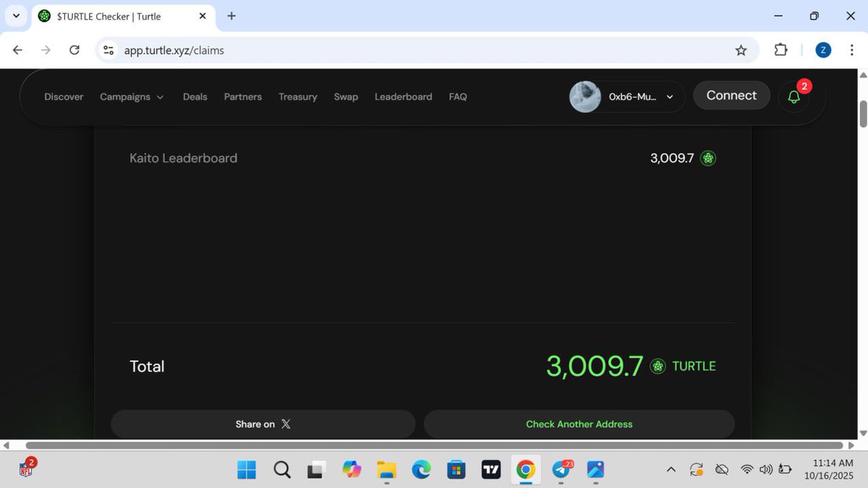
Task: Click the green TURTLE ticker text
Action: tap(694, 366)
